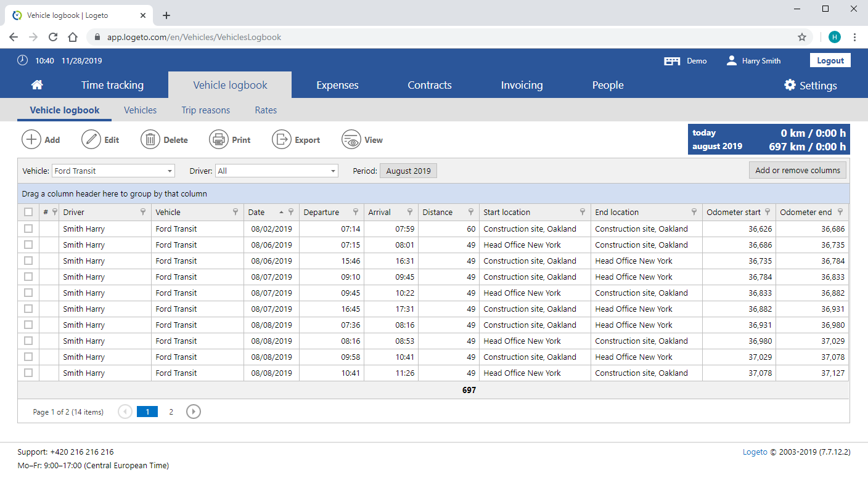
Task: Click current page 1 in pager
Action: [x=147, y=412]
